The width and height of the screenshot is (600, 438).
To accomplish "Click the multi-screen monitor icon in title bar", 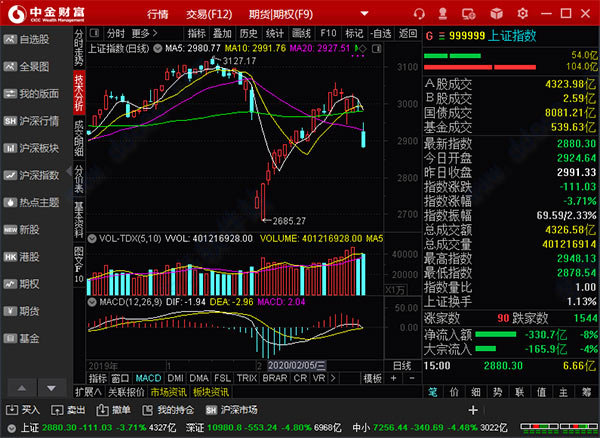I will (469, 14).
